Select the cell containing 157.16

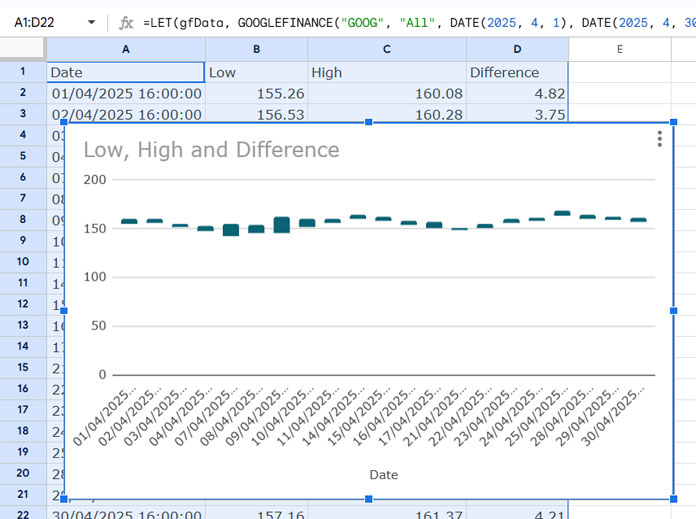coord(257,514)
